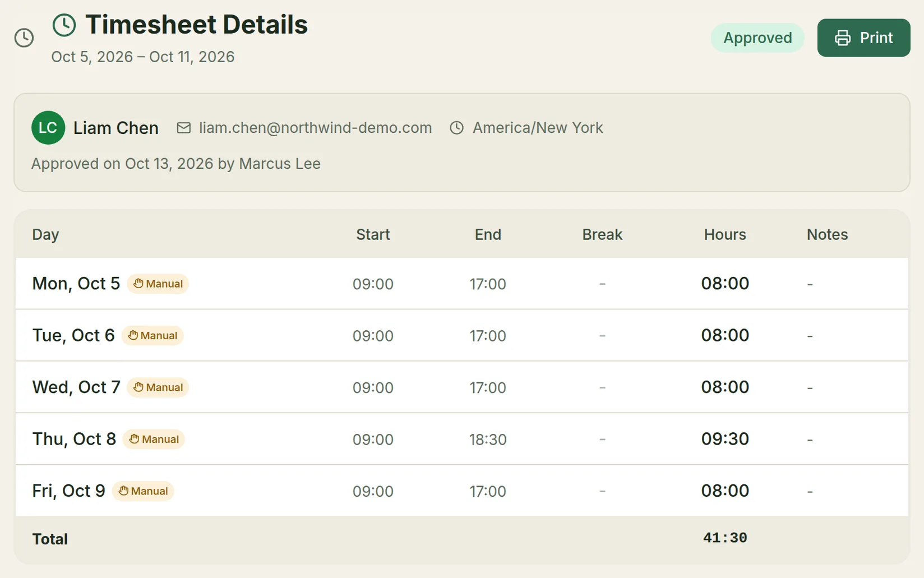Click the 18:30 end time on Thu, Oct 8
924x578 pixels.
(x=488, y=440)
